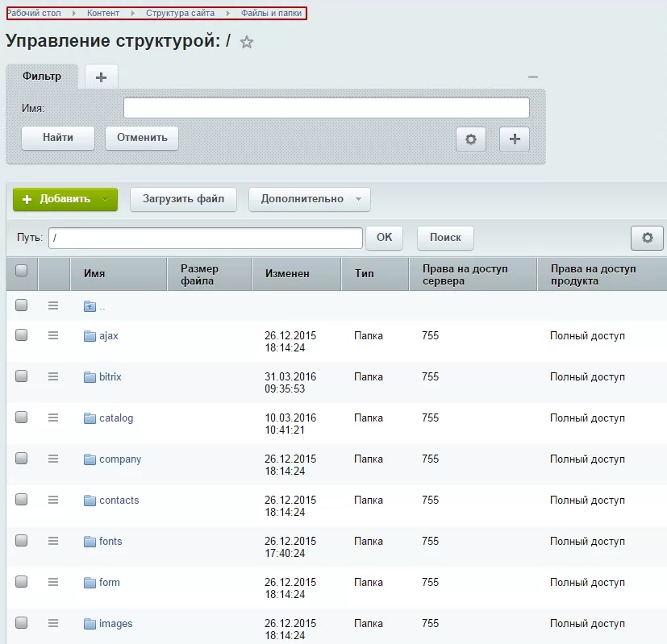Image resolution: width=667 pixels, height=644 pixels.
Task: Click the Отменить button
Action: coord(142,138)
